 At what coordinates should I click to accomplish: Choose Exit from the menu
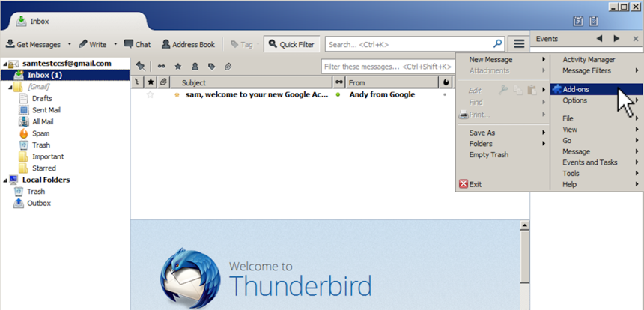click(x=502, y=184)
